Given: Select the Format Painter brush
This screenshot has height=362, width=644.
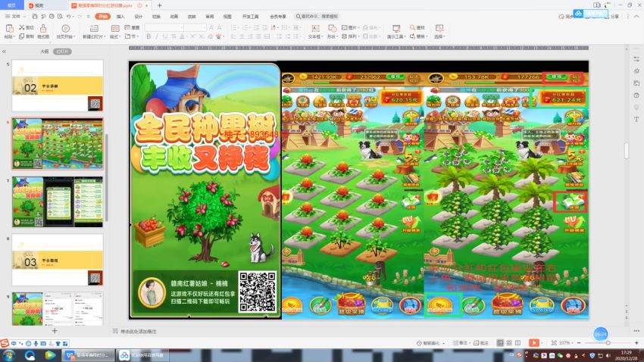Looking at the screenshot, I should click(43, 28).
